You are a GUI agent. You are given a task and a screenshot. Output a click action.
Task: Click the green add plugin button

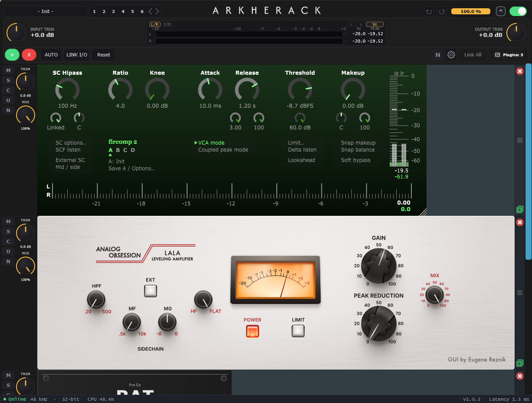(x=12, y=55)
